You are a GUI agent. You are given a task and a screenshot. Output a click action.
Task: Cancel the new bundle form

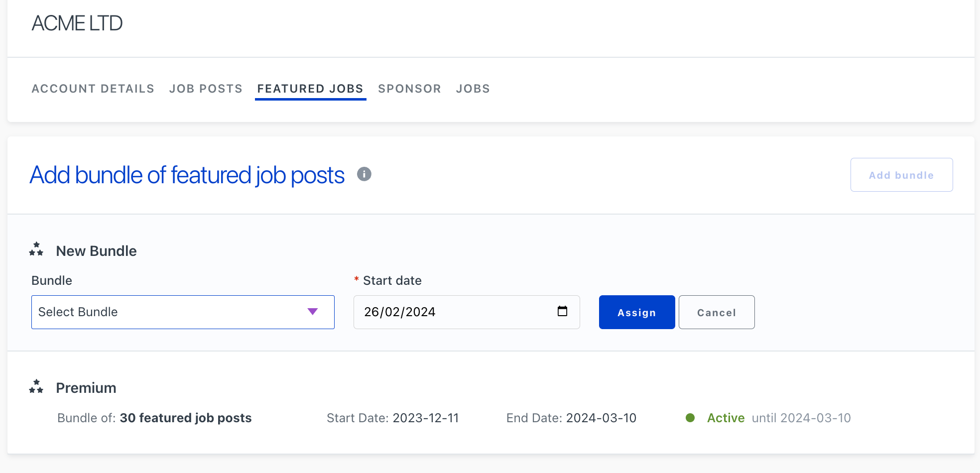(x=717, y=312)
